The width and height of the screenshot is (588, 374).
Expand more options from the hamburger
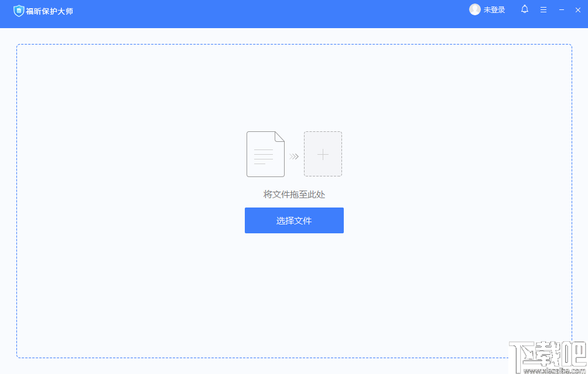pos(543,9)
